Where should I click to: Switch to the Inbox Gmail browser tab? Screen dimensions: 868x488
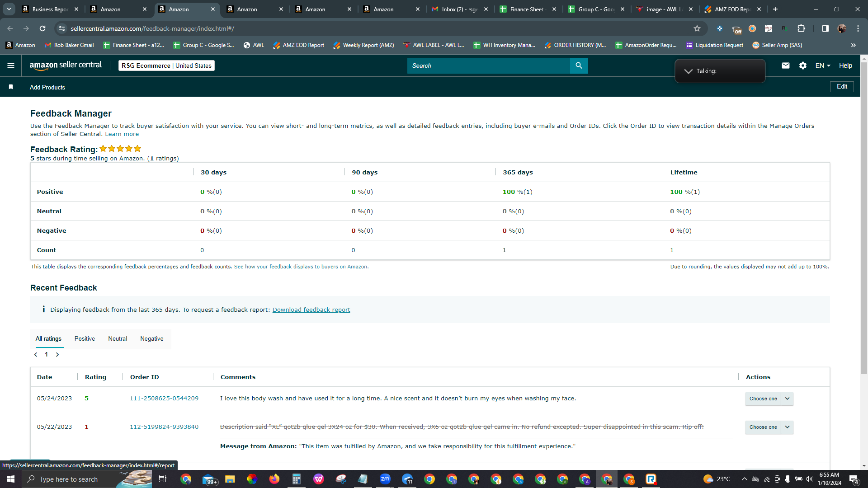pos(459,9)
